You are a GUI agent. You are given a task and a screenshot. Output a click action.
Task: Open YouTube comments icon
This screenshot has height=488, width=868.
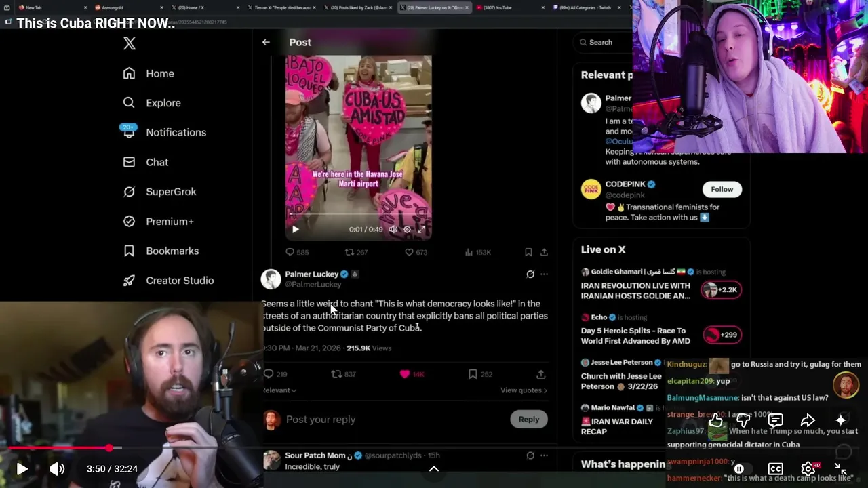776,420
